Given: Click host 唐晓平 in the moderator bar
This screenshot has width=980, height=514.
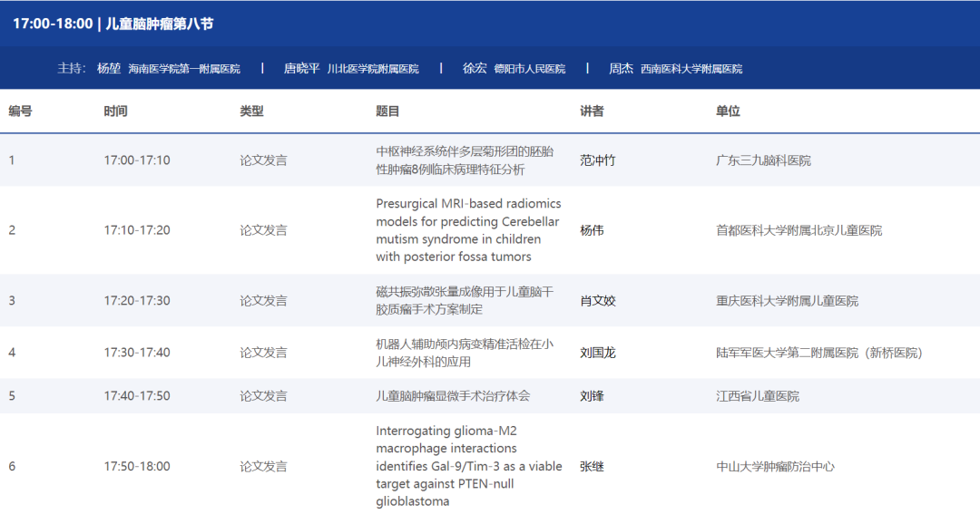Looking at the screenshot, I should pos(301,68).
